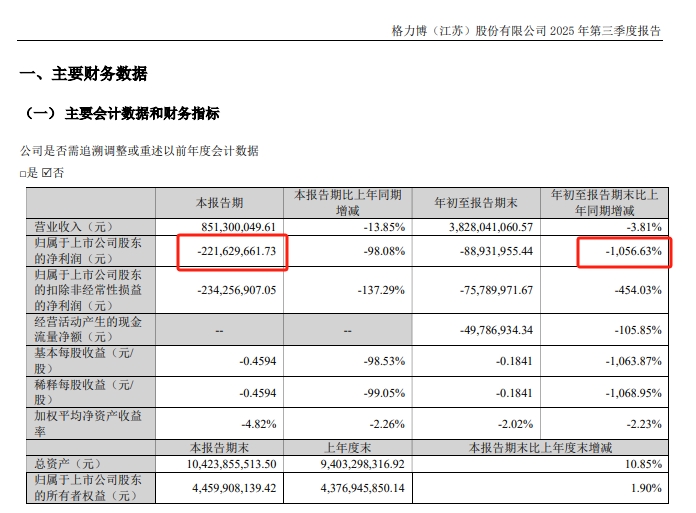
Task: Click the red-boxed net profit value -221,629,661.73
Action: pyautogui.click(x=234, y=252)
